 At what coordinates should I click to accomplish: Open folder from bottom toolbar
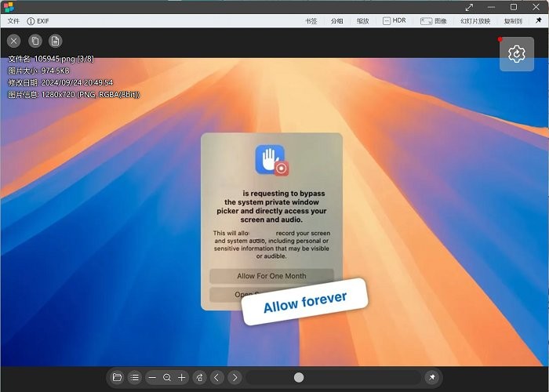(117, 377)
